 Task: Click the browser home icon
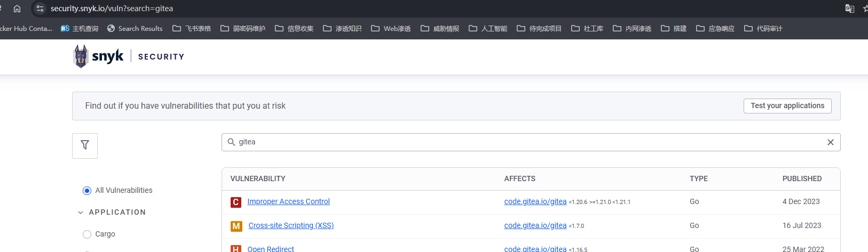tap(17, 9)
